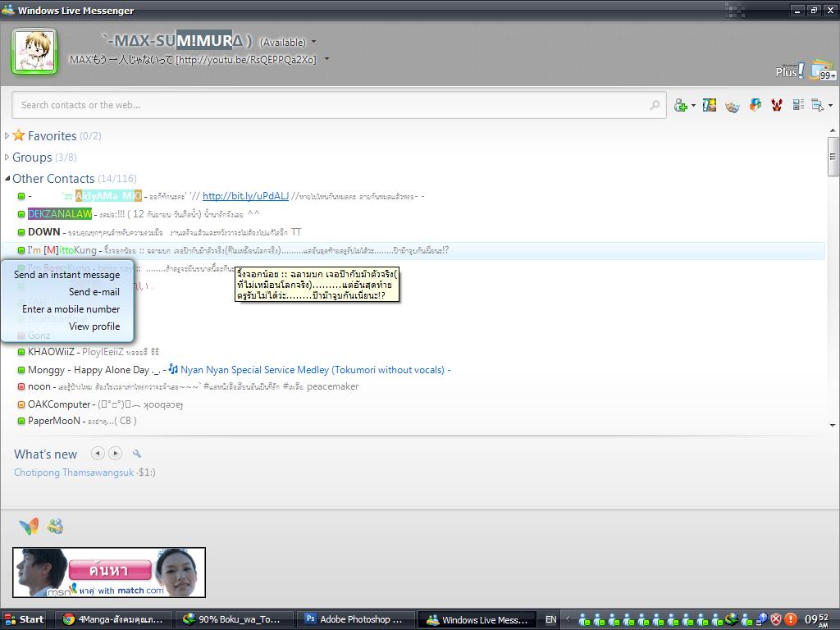This screenshot has width=840, height=630.
Task: Click the contact list vertical scrollbar thumb
Action: pyautogui.click(x=833, y=157)
